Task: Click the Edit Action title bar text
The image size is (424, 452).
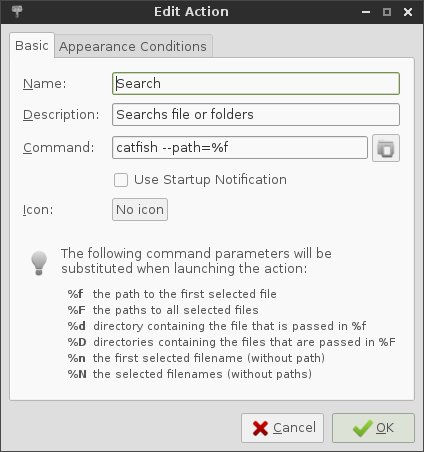Action: [x=191, y=12]
